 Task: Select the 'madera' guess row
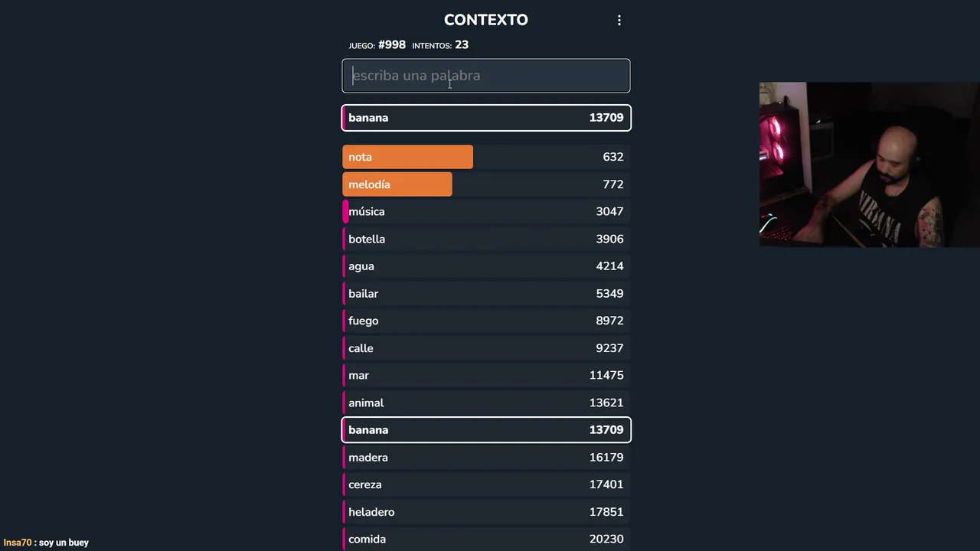click(485, 458)
